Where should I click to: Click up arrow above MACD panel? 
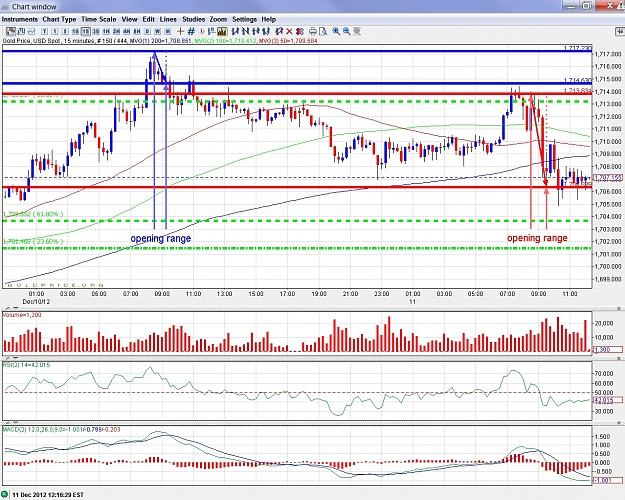pyautogui.click(x=6, y=423)
